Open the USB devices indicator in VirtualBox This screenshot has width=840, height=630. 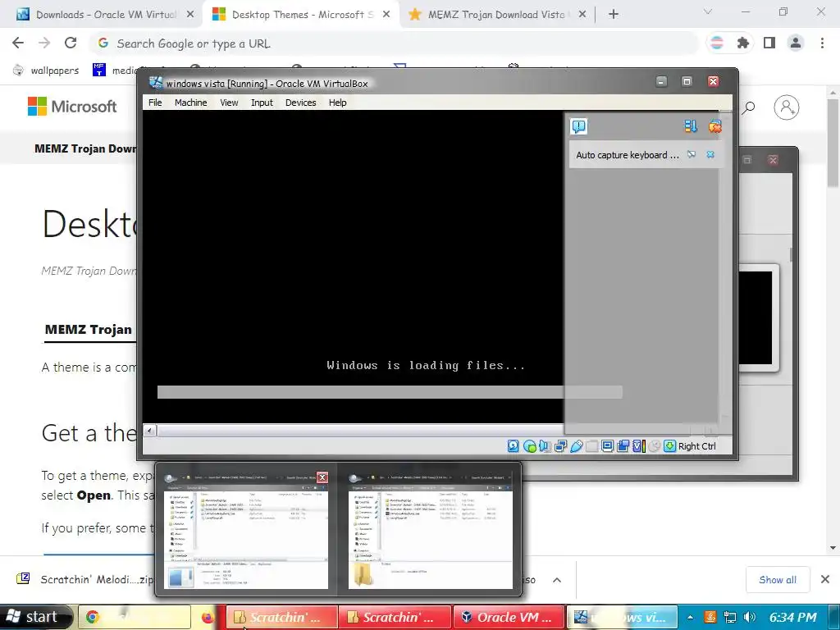(577, 445)
